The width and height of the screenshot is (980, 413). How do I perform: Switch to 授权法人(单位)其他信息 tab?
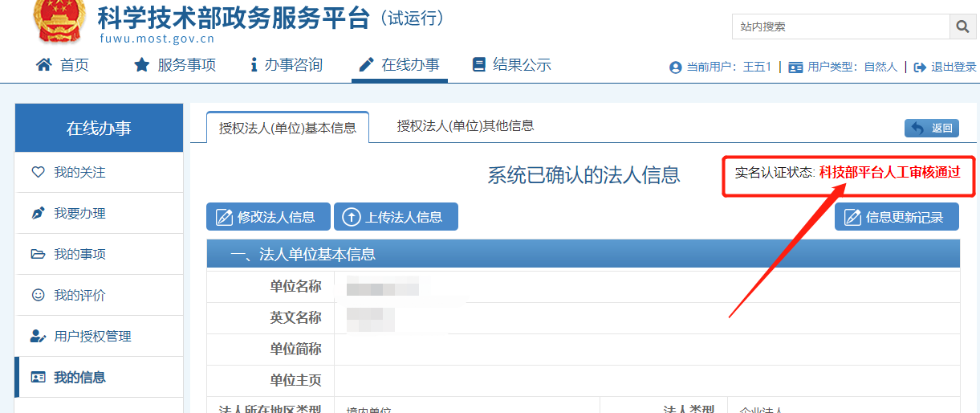[466, 126]
